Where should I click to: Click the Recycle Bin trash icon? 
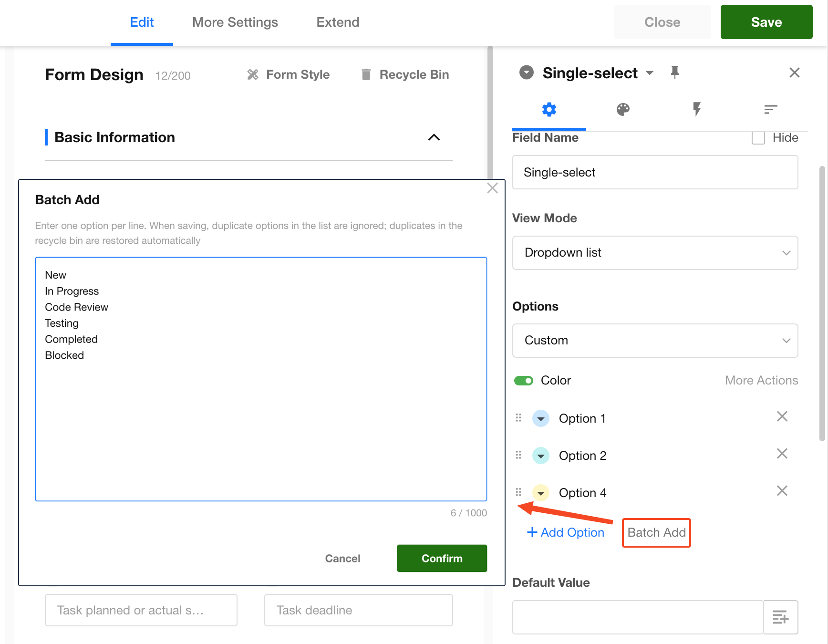[x=366, y=74]
